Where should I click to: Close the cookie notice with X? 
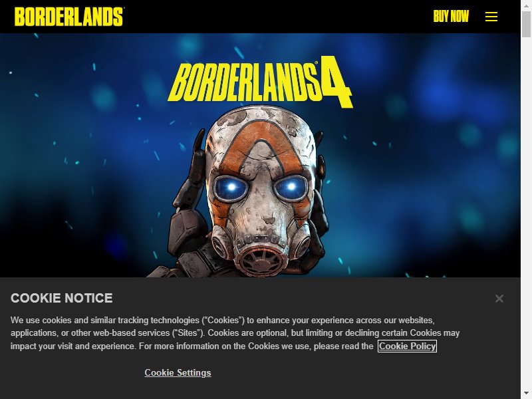[499, 299]
